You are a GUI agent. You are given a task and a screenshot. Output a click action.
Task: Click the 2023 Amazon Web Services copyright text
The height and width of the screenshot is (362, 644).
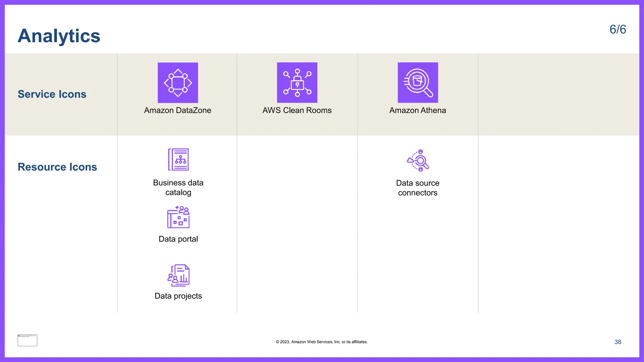(x=322, y=342)
